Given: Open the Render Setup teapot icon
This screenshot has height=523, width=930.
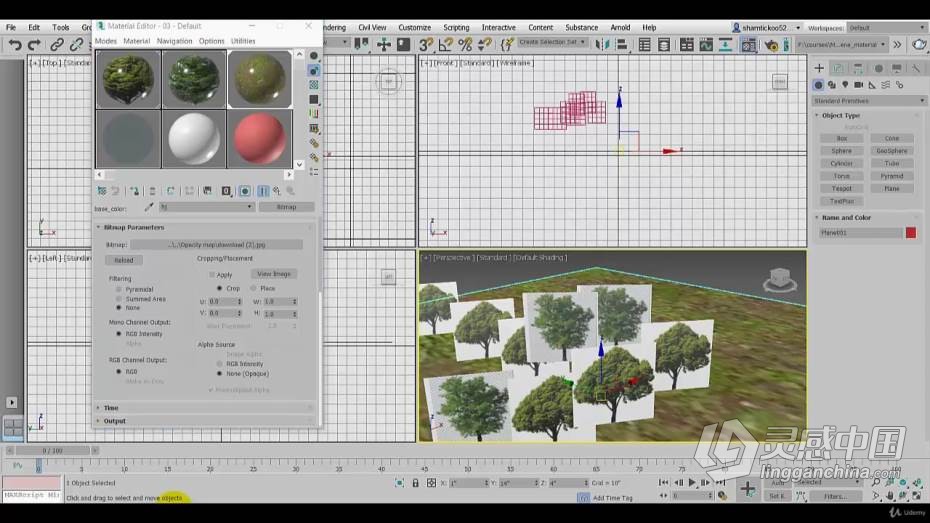Looking at the screenshot, I should coord(772,45).
